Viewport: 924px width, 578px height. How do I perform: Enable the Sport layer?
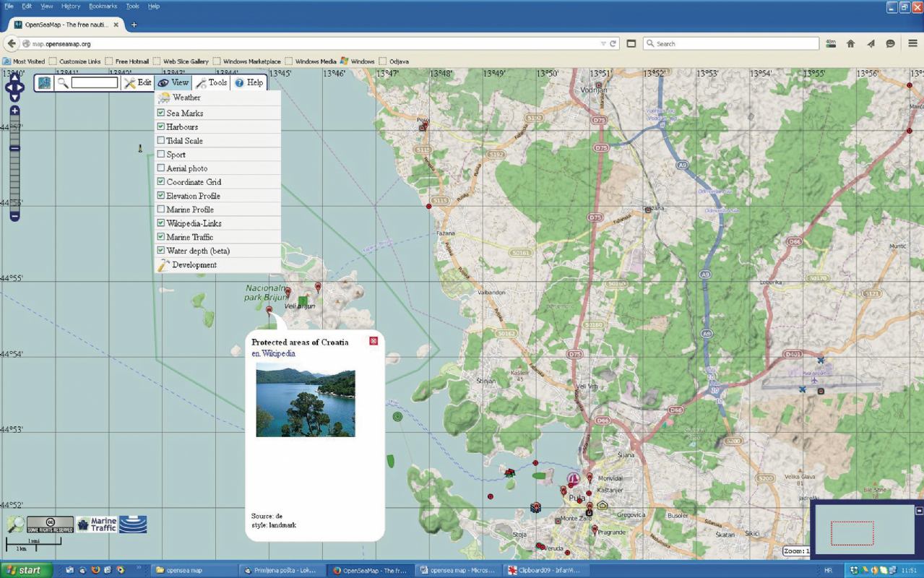[161, 154]
